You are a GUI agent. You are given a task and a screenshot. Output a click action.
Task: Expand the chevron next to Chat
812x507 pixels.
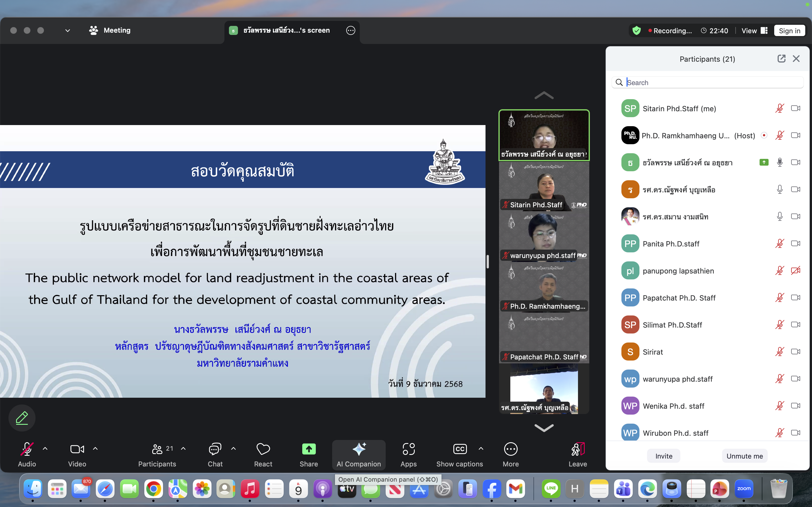233,449
